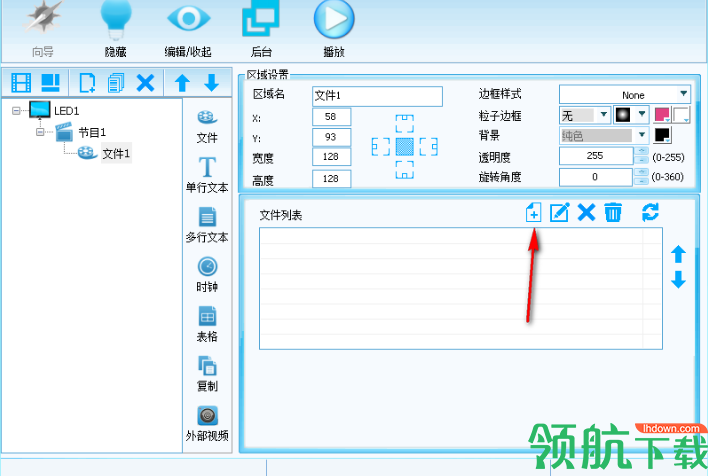Add a 文件 file region
This screenshot has height=476, width=708.
point(207,127)
